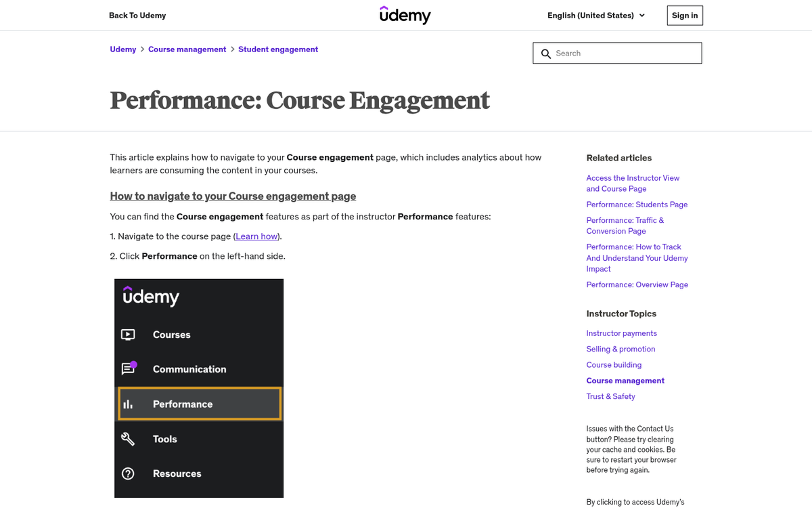Click the search magnifier icon
The height and width of the screenshot is (508, 812).
click(546, 53)
